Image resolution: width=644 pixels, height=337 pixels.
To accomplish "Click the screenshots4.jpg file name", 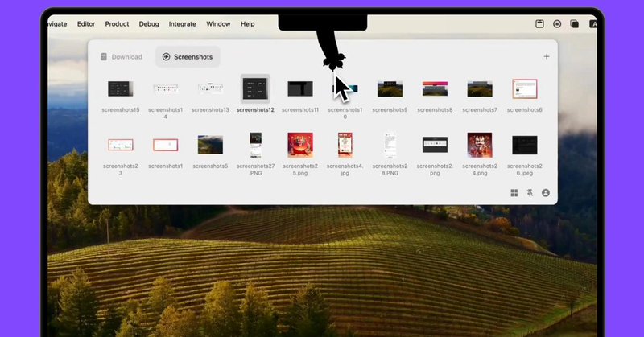I will click(345, 170).
